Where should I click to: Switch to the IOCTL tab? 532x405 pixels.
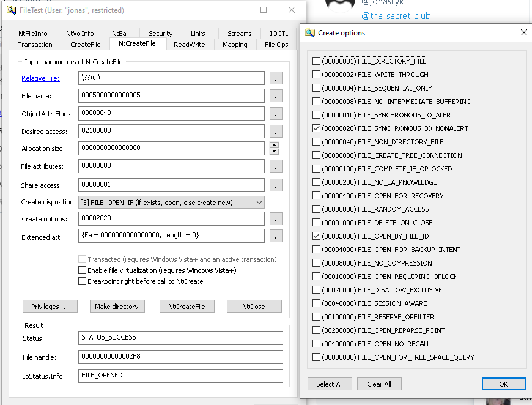(x=279, y=33)
